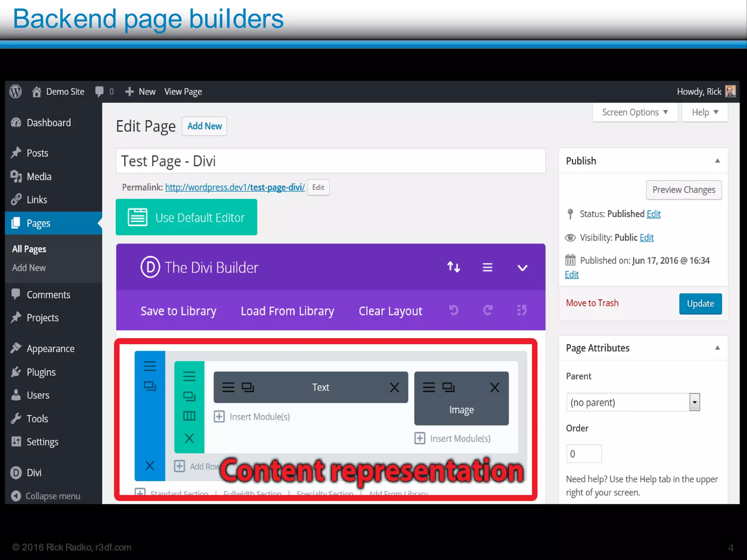Screen dimensions: 747x560
Task: Open the Help dropdown tab
Action: tap(705, 112)
